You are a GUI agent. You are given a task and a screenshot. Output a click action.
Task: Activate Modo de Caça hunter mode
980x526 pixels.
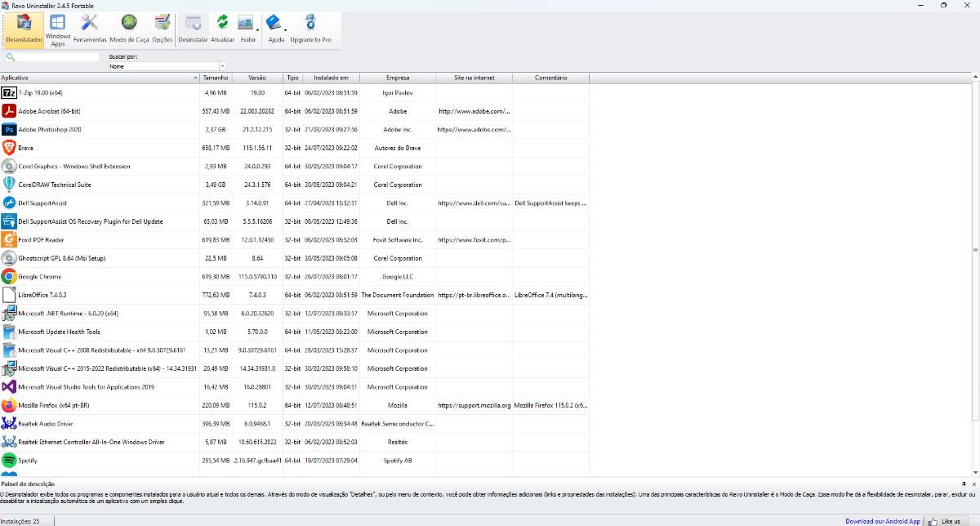tap(129, 29)
